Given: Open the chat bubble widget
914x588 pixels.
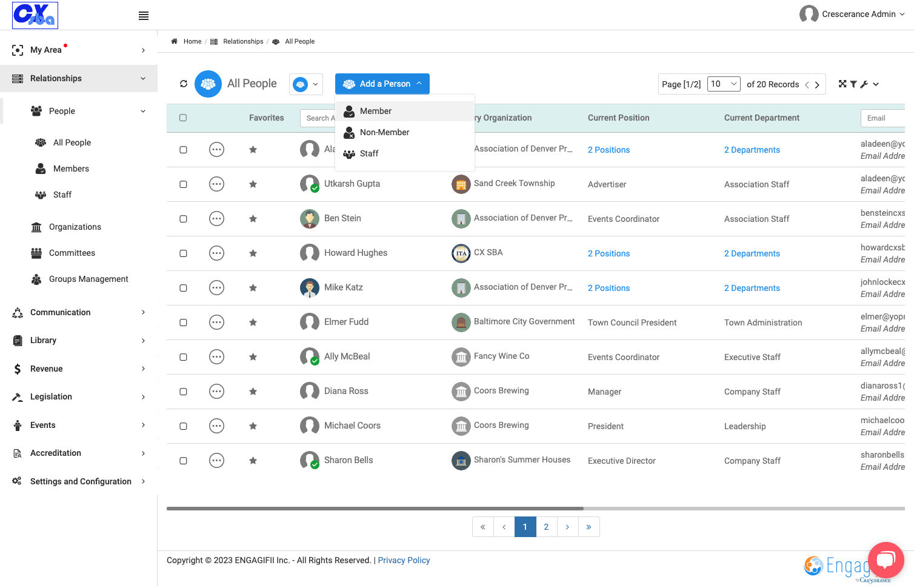Looking at the screenshot, I should [886, 560].
